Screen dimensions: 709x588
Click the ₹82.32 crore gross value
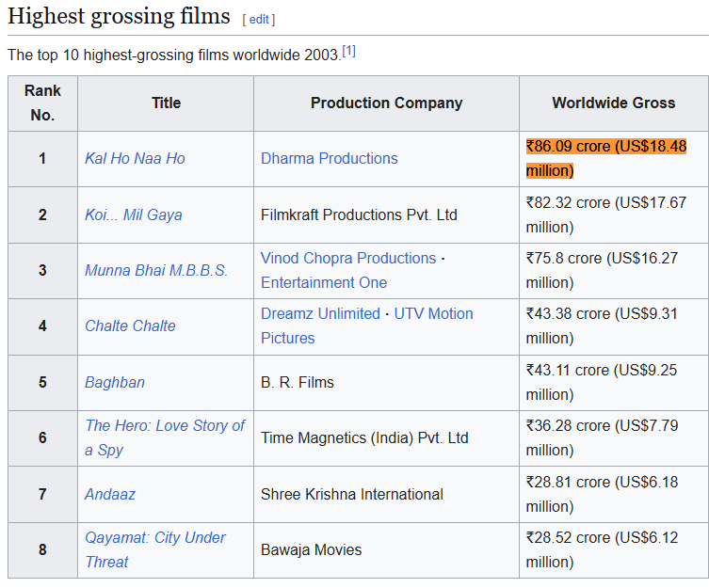(606, 215)
